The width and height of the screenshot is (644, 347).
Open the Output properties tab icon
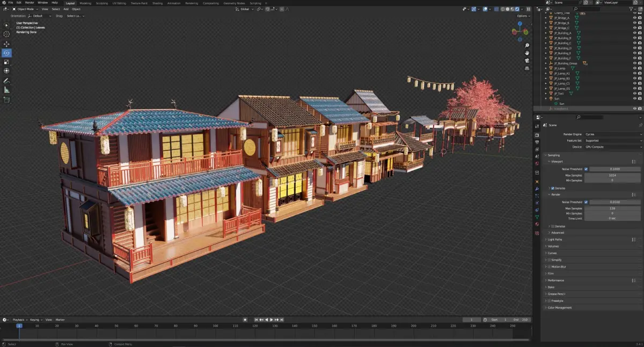pos(537,142)
